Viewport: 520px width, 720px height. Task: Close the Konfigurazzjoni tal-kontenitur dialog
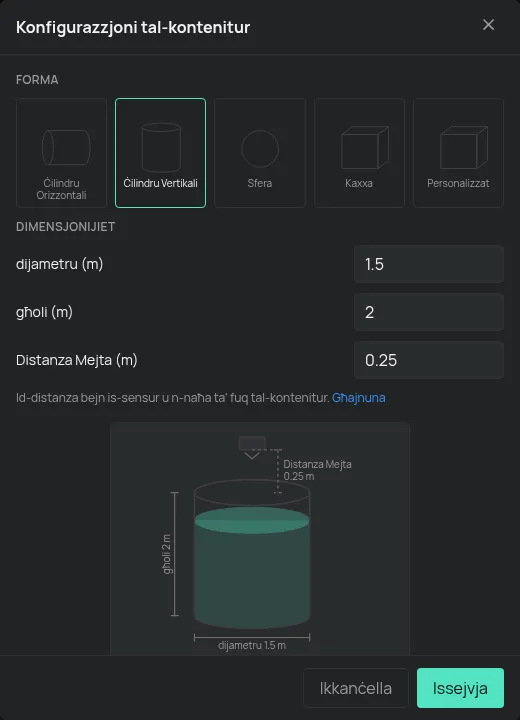[488, 25]
